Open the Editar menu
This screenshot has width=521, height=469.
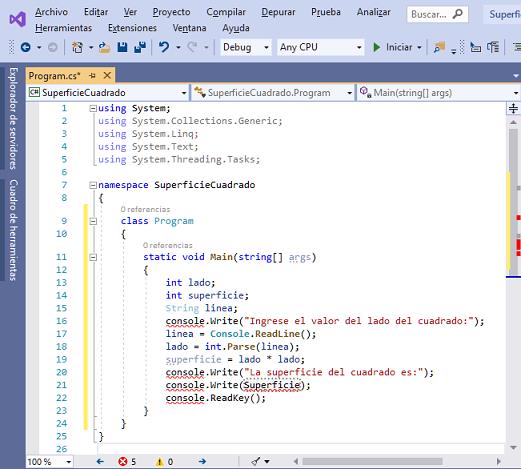point(96,12)
